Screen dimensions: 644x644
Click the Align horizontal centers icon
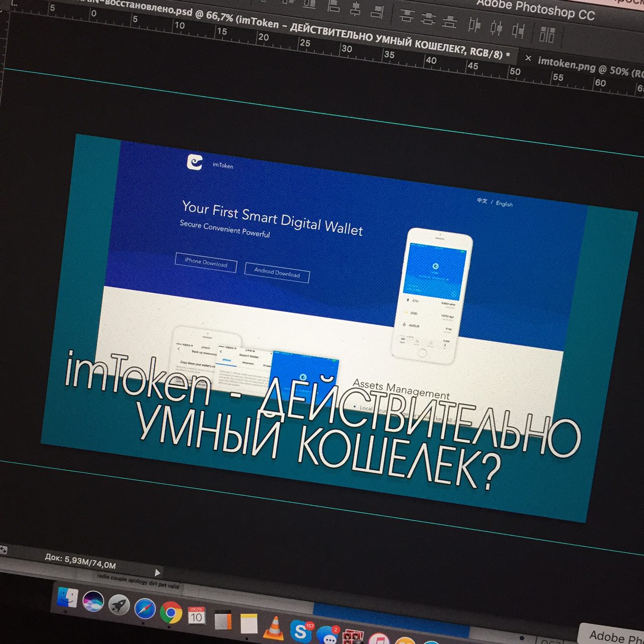[356, 8]
